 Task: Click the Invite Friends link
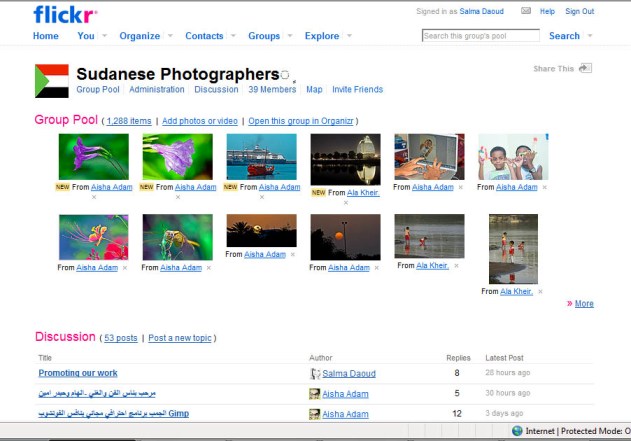point(357,89)
